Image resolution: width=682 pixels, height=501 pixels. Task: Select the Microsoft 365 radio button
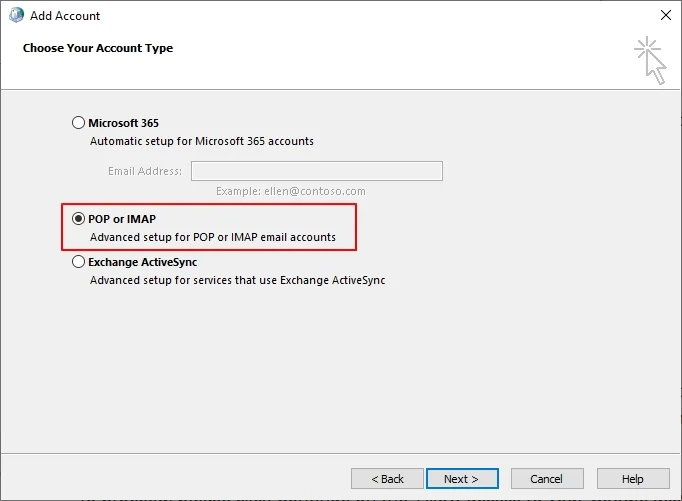coord(79,123)
